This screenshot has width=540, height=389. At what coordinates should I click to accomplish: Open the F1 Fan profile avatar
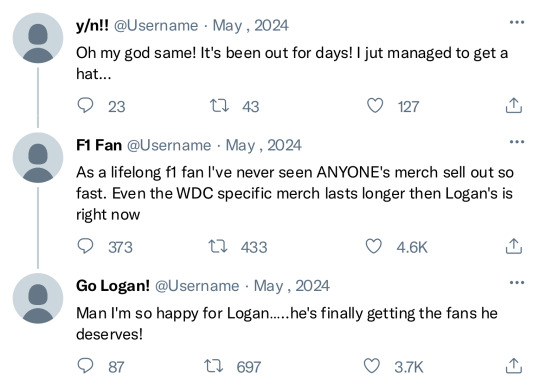click(38, 158)
